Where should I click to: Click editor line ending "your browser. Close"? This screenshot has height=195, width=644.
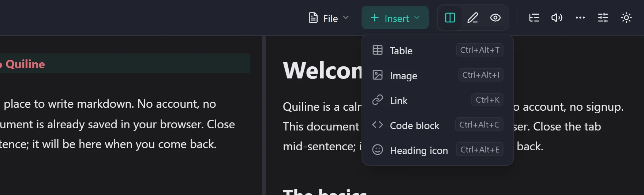(x=117, y=124)
